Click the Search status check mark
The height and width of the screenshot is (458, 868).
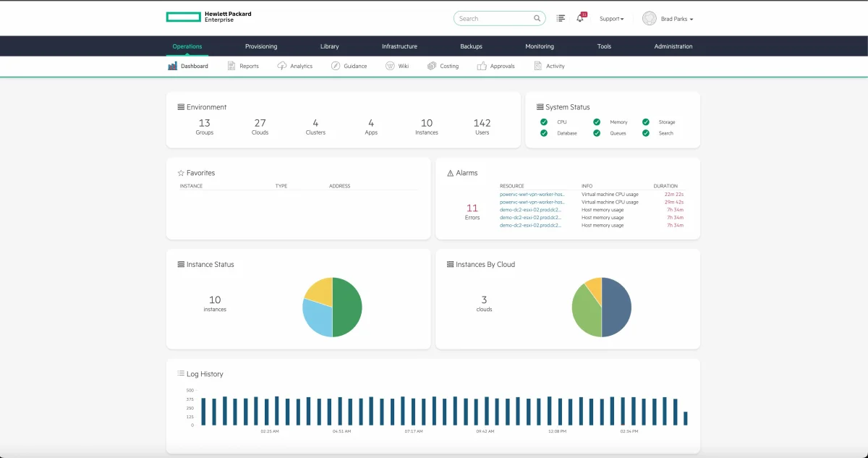point(646,133)
